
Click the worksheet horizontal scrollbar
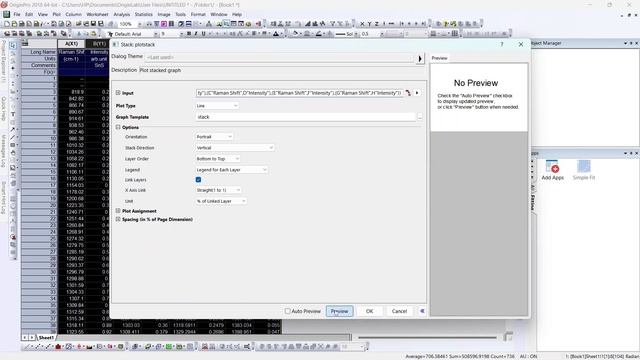(427, 338)
